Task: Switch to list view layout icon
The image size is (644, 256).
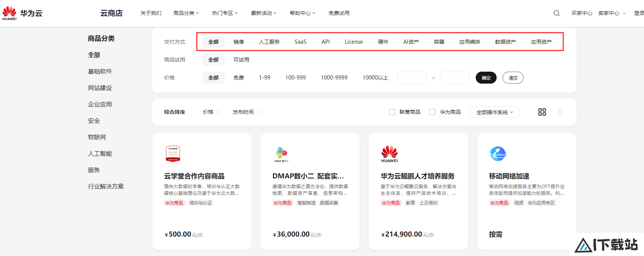Action: tap(560, 112)
